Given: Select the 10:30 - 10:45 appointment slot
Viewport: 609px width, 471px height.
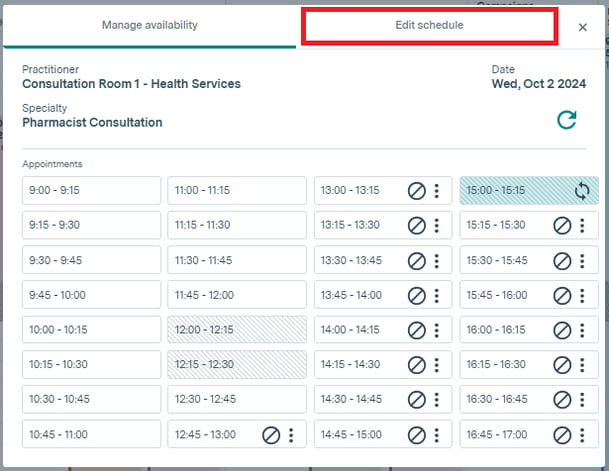Looking at the screenshot, I should (x=91, y=399).
